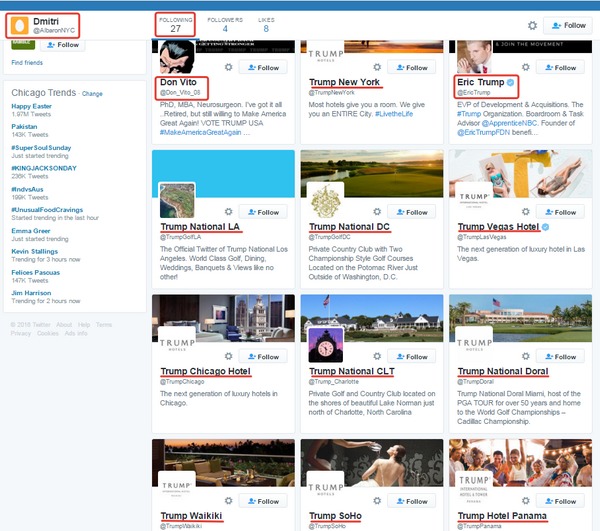
Task: Open #IndvsAus trend
Action: tap(27, 189)
